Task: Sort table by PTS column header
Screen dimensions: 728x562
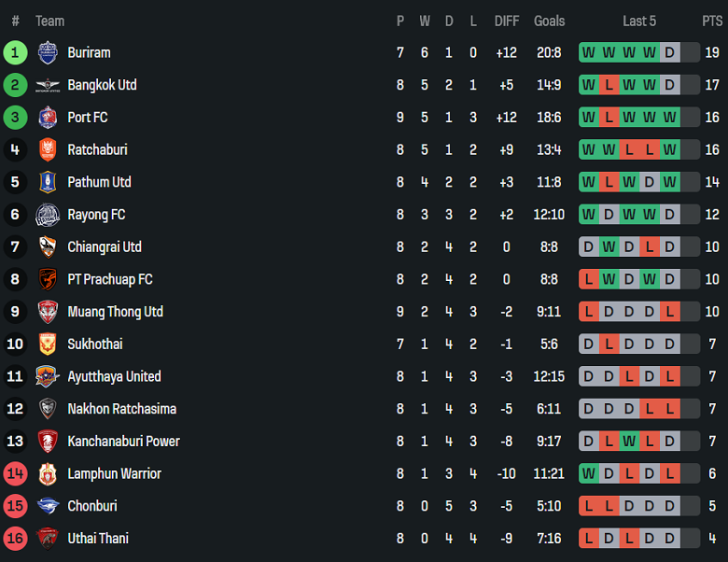Action: click(x=712, y=21)
